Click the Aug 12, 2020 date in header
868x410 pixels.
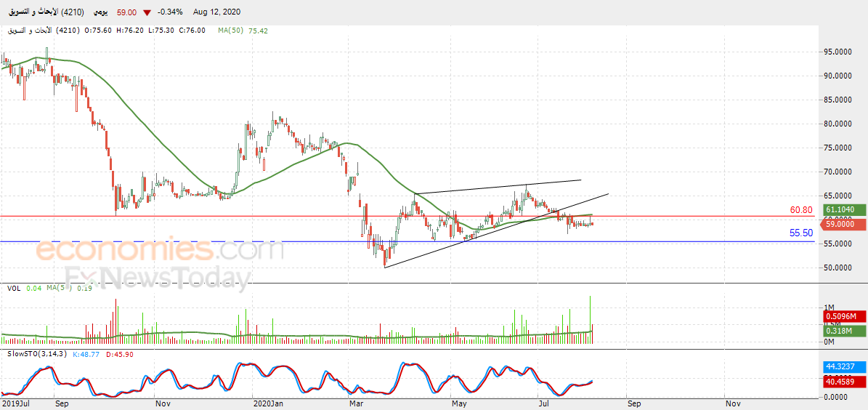pos(217,12)
